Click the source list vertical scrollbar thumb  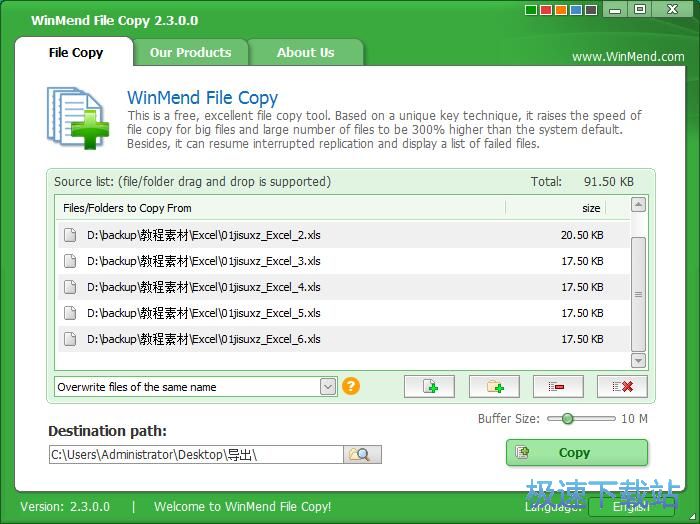pos(639,295)
